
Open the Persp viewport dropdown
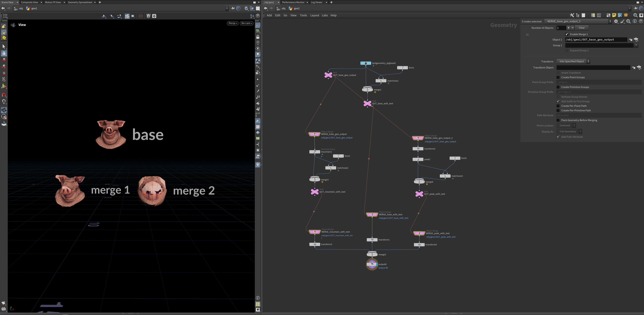point(232,23)
